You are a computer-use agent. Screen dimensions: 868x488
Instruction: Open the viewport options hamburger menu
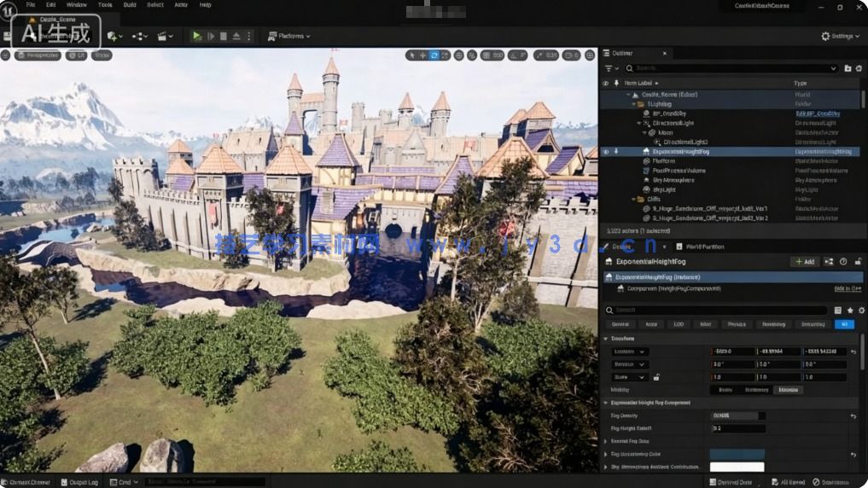click(5, 55)
